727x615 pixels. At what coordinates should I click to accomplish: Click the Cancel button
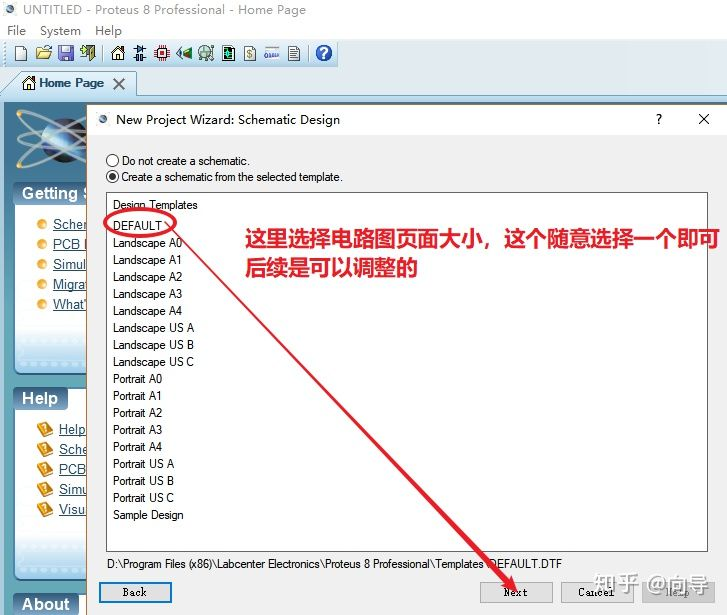(597, 592)
